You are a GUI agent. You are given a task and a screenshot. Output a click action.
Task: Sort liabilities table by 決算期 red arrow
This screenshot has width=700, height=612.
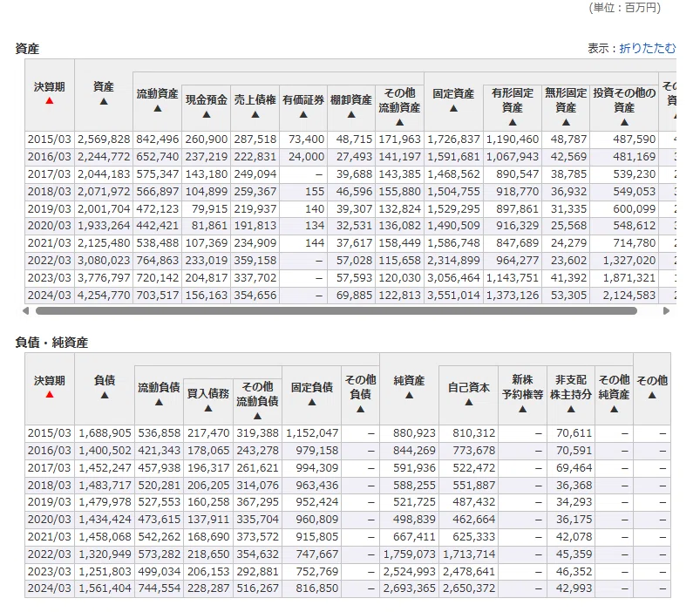pos(50,395)
